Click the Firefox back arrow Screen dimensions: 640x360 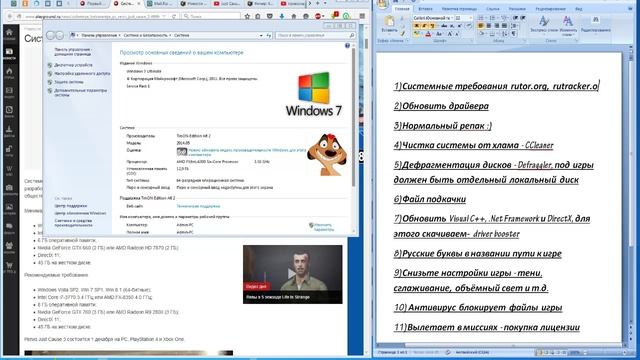click(x=10, y=16)
